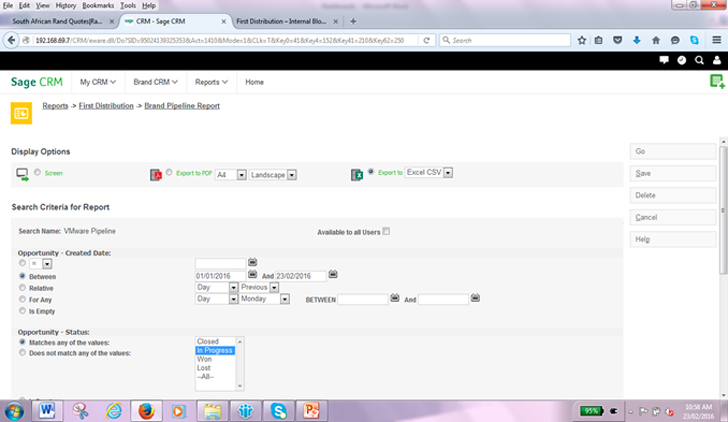Click the yellow reports icon beside breadcrumb
The width and height of the screenshot is (728, 422).
click(21, 113)
